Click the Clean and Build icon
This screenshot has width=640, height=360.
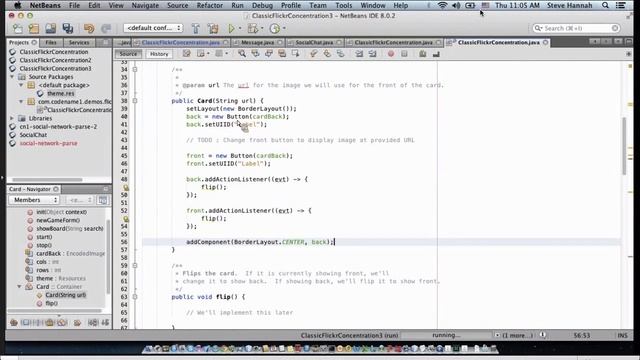(213, 28)
